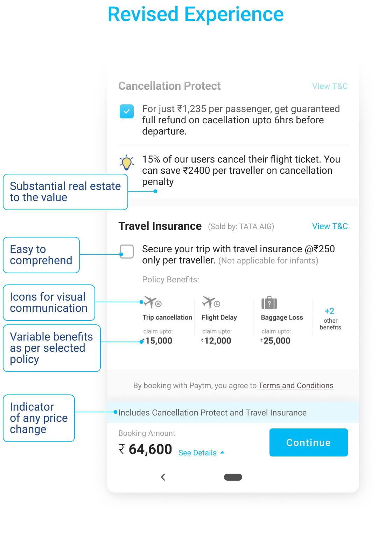
Task: Open View T&C for Cancellation Protect
Action: pyautogui.click(x=330, y=86)
